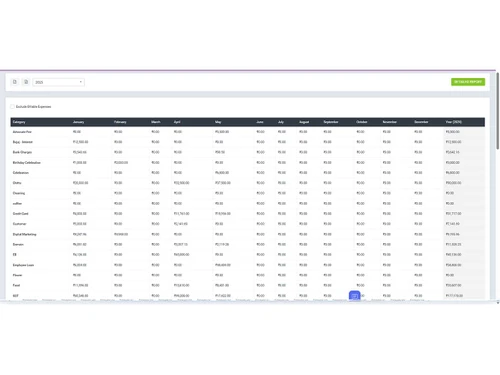Viewport: 500px width, 375px height.
Task: Click the February column header
Action: click(120, 122)
